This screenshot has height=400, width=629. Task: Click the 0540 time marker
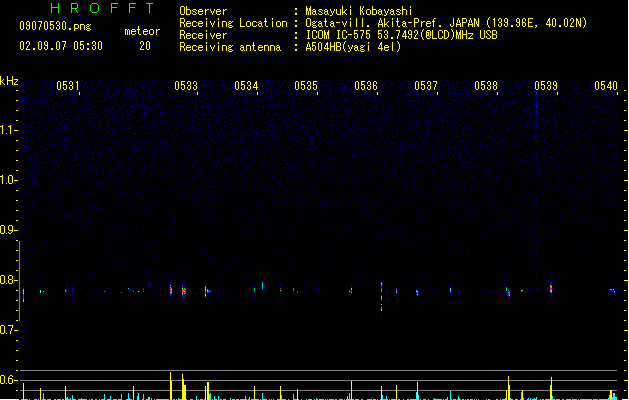point(606,86)
